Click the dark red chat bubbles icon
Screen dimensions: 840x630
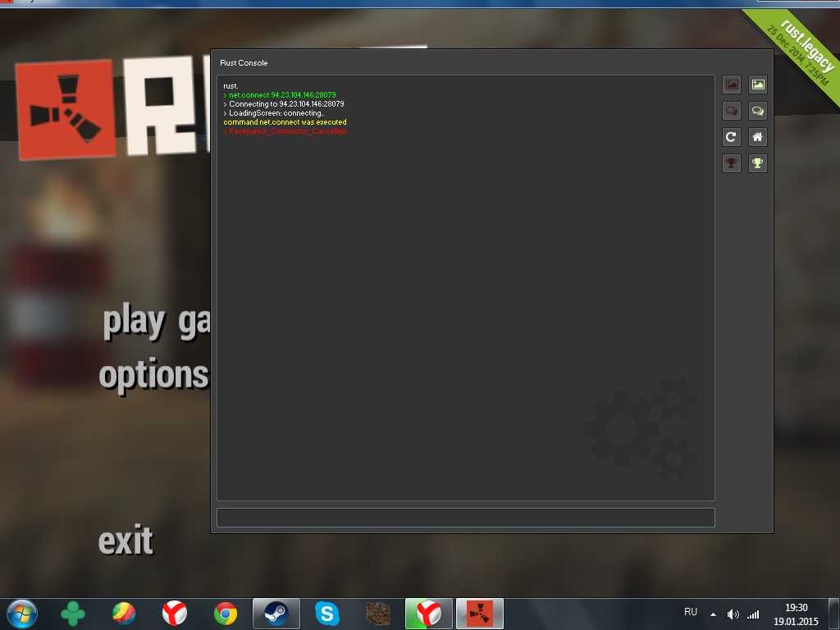point(732,111)
